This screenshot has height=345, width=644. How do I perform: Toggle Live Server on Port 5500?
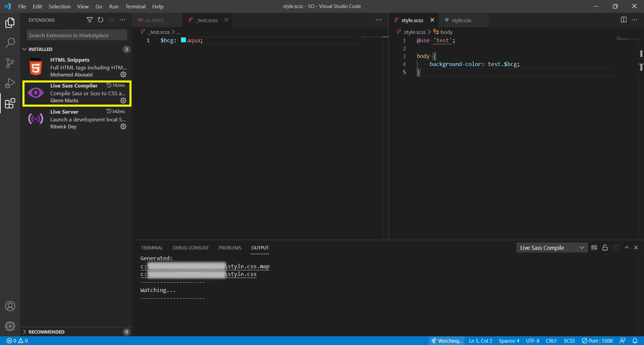point(597,341)
